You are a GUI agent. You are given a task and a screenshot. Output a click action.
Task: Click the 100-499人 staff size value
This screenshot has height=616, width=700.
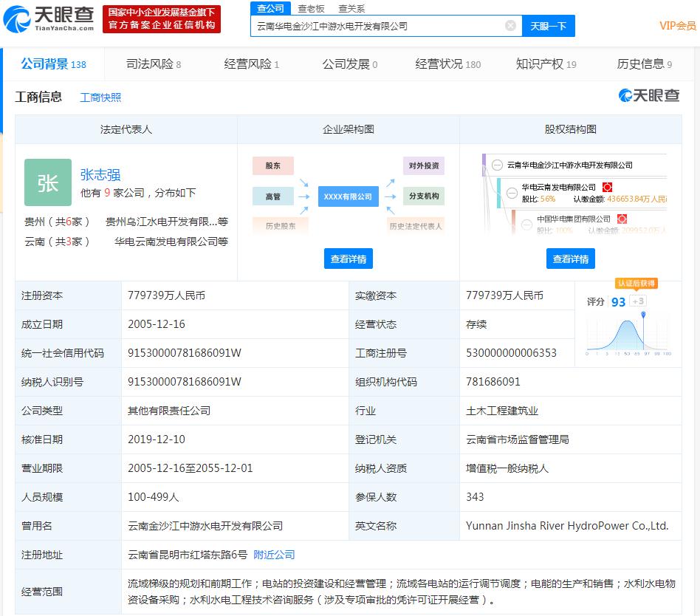153,497
